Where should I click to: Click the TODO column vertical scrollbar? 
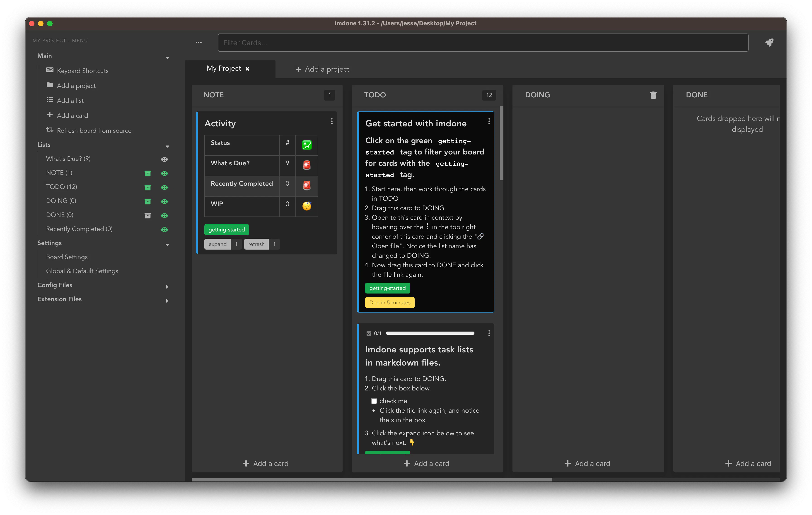point(501,143)
